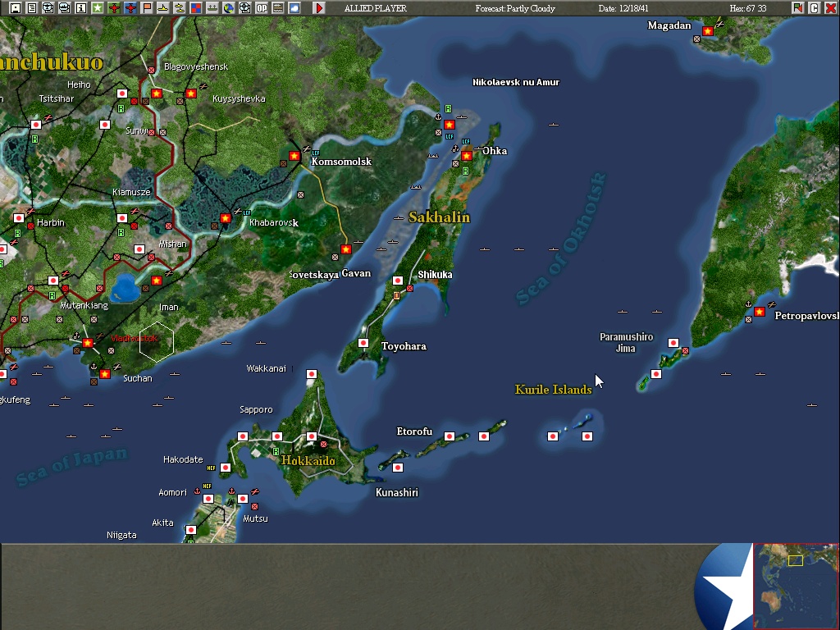Select the Japanese base marker at Hakodate
Screen dimensions: 840x630
pyautogui.click(x=226, y=468)
